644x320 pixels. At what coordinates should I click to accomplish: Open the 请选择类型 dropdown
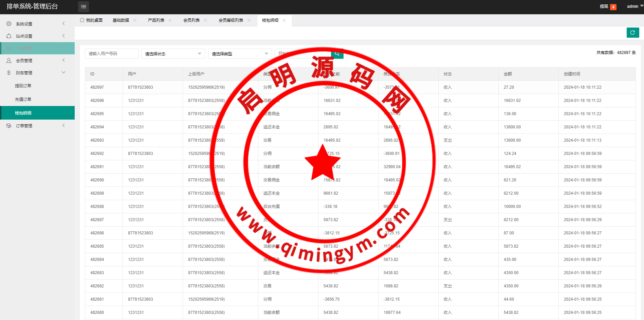(x=240, y=54)
